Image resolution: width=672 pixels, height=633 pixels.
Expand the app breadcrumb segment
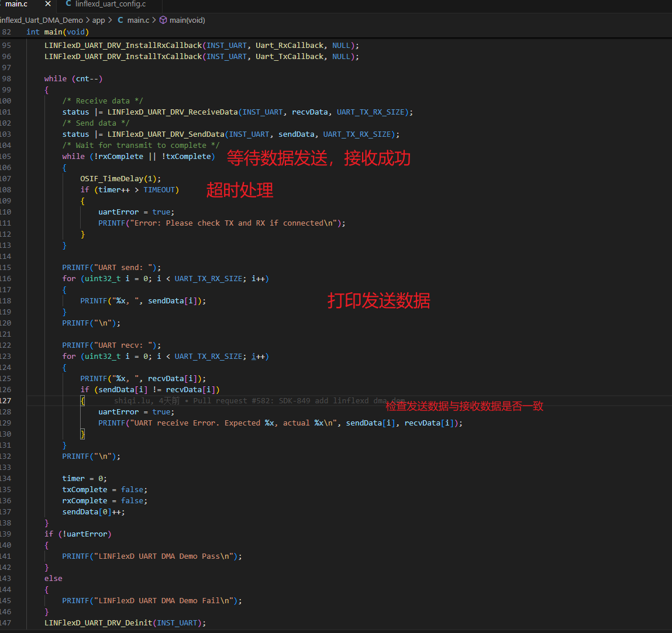pyautogui.click(x=98, y=20)
